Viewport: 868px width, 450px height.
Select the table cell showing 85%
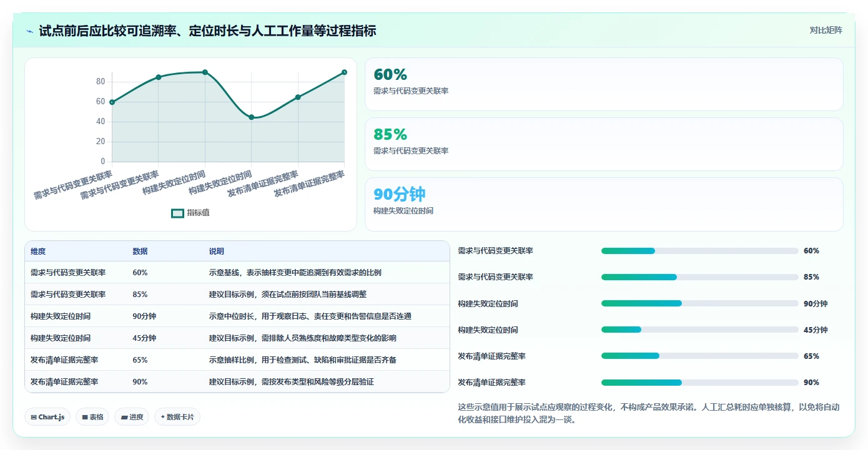coord(140,295)
